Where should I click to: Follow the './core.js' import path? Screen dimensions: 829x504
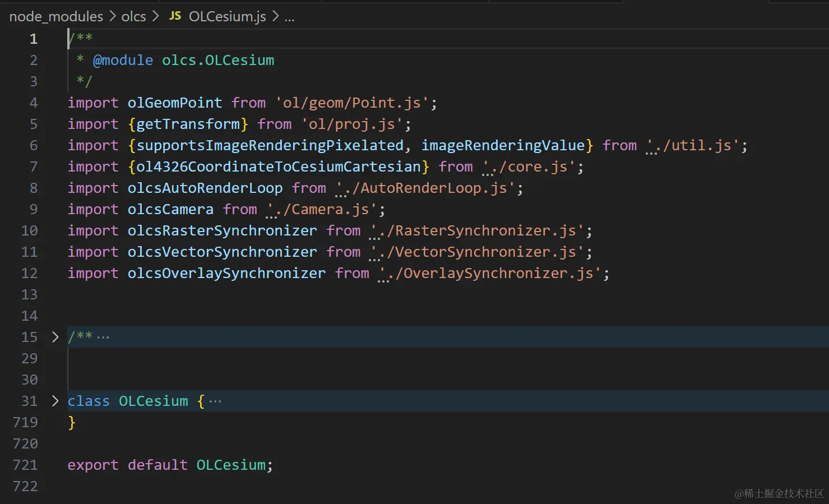pos(529,167)
